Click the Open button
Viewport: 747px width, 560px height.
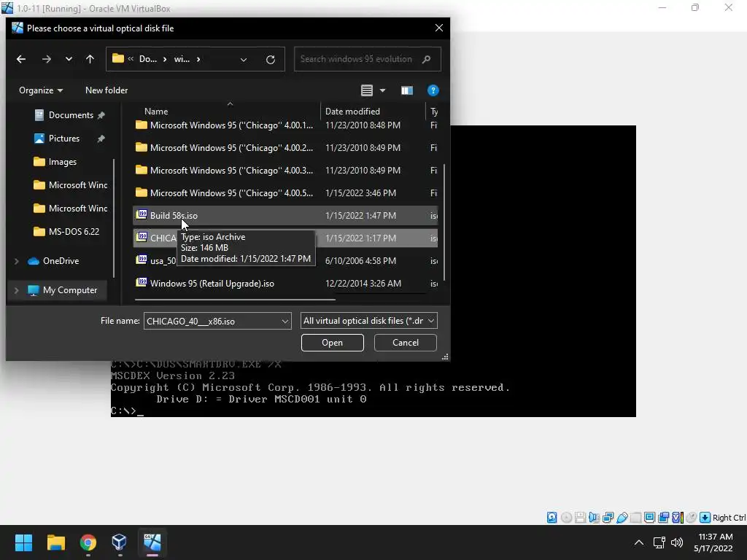[x=332, y=343]
